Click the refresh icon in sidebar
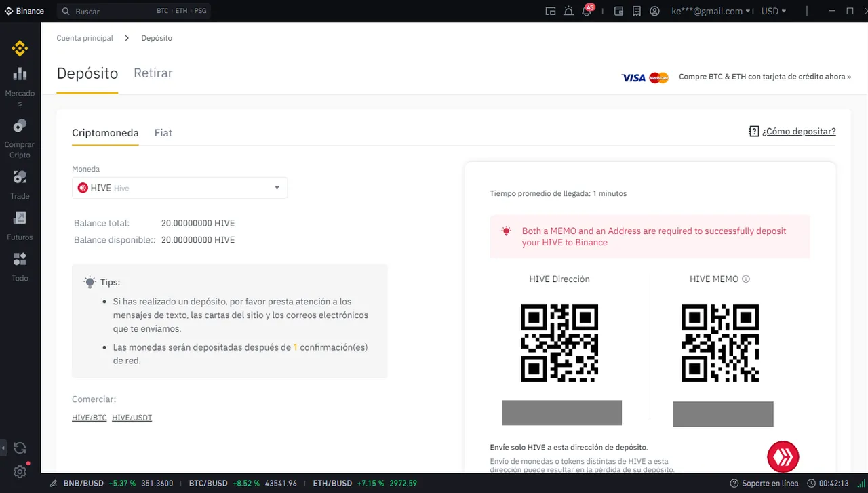Screen dimensions: 868x493 (20, 448)
